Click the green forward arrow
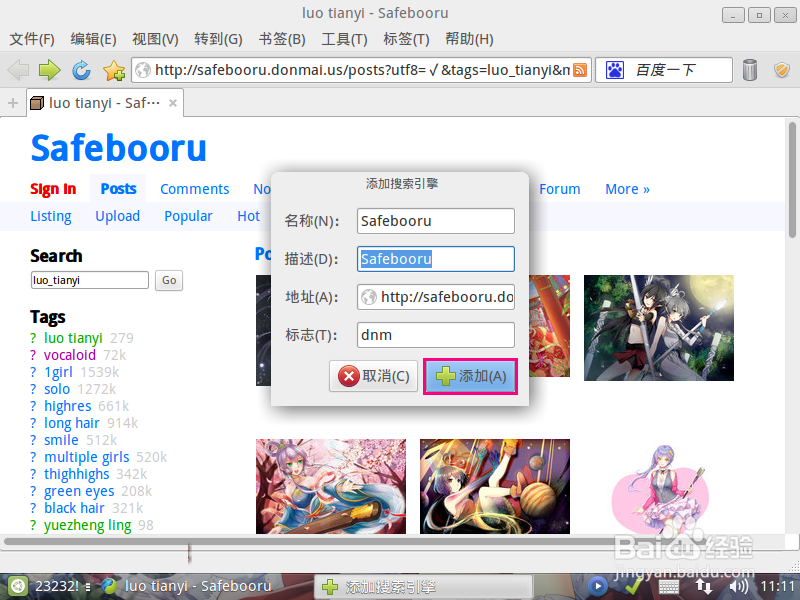This screenshot has height=600, width=800. click(x=49, y=70)
